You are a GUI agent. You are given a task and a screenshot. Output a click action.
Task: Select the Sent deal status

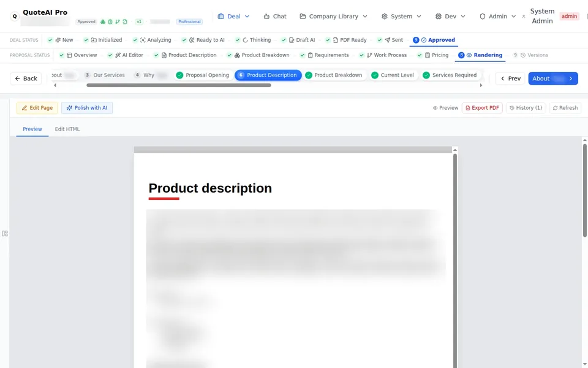click(x=390, y=40)
